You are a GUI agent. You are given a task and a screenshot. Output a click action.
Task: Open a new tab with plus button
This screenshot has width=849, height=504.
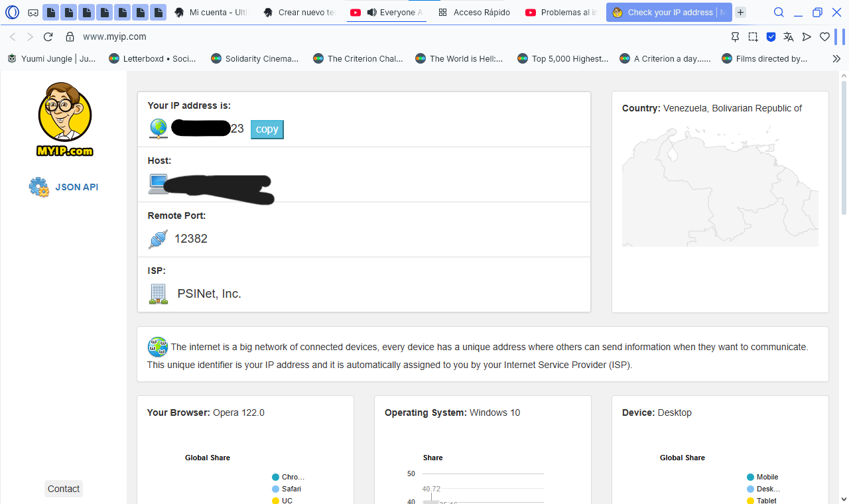click(740, 12)
